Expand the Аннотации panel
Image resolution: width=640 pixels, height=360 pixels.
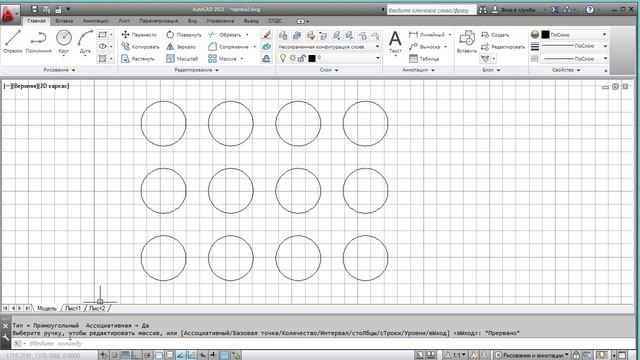coord(418,70)
